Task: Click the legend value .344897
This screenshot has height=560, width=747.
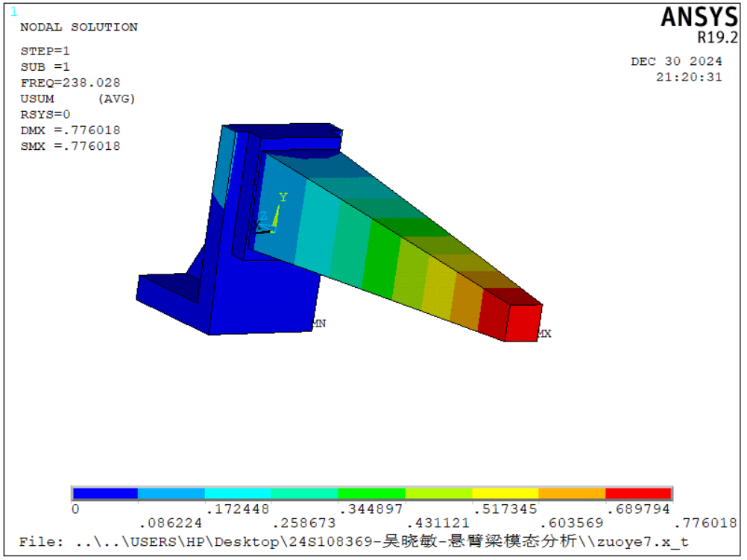Action: click(371, 509)
